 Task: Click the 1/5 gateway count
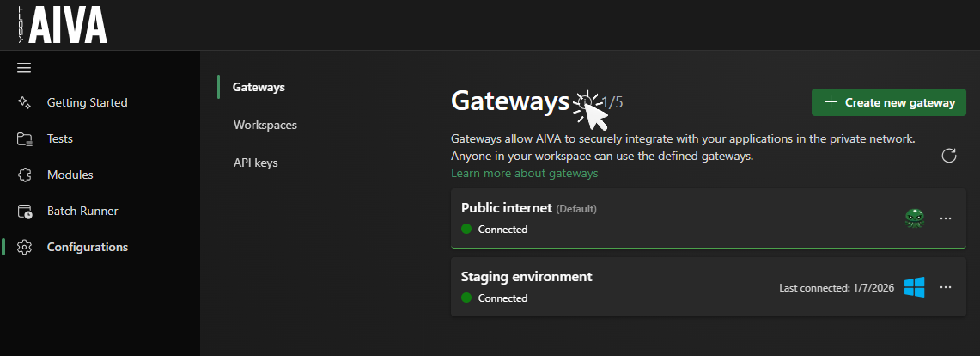612,102
